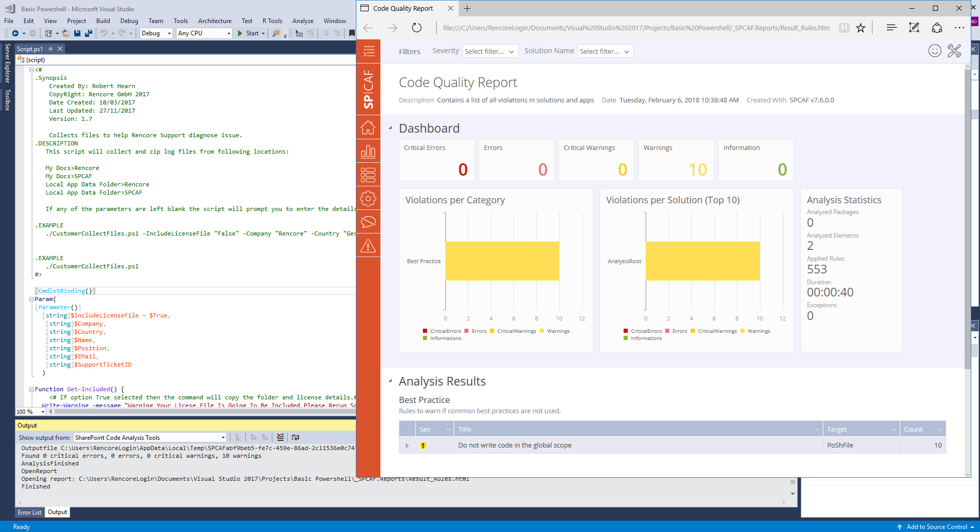Open the tools wrench icon on report

[954, 51]
